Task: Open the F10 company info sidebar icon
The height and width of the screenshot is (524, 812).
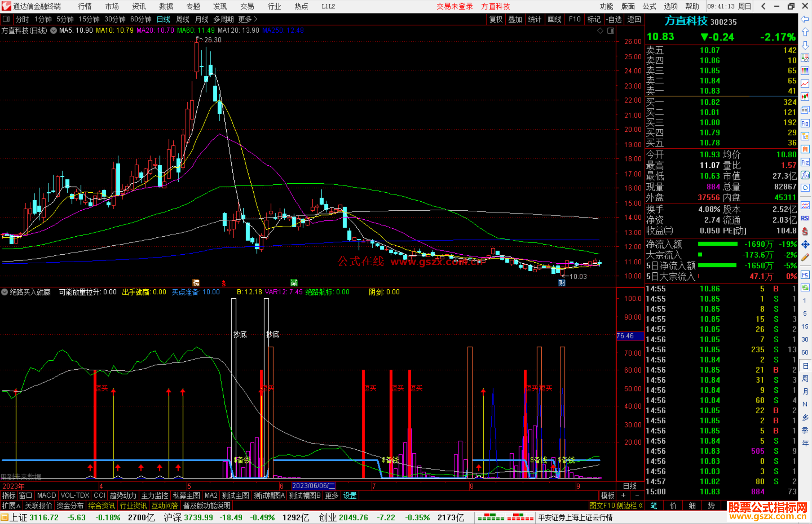Action: coord(805,123)
